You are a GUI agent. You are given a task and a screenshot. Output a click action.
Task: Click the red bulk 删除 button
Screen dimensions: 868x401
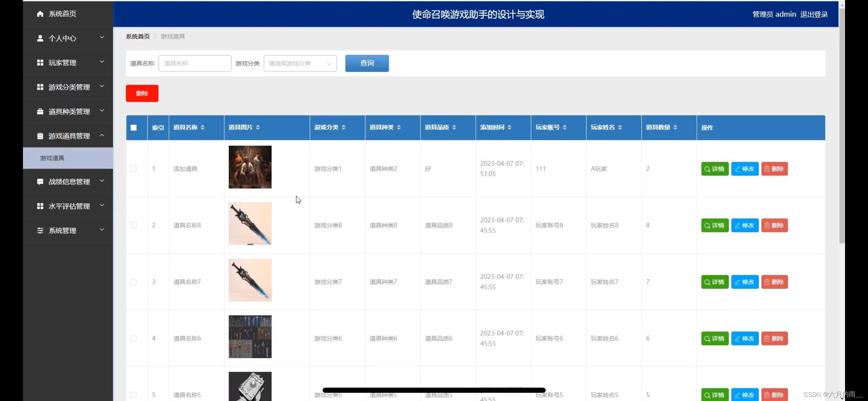pos(142,93)
